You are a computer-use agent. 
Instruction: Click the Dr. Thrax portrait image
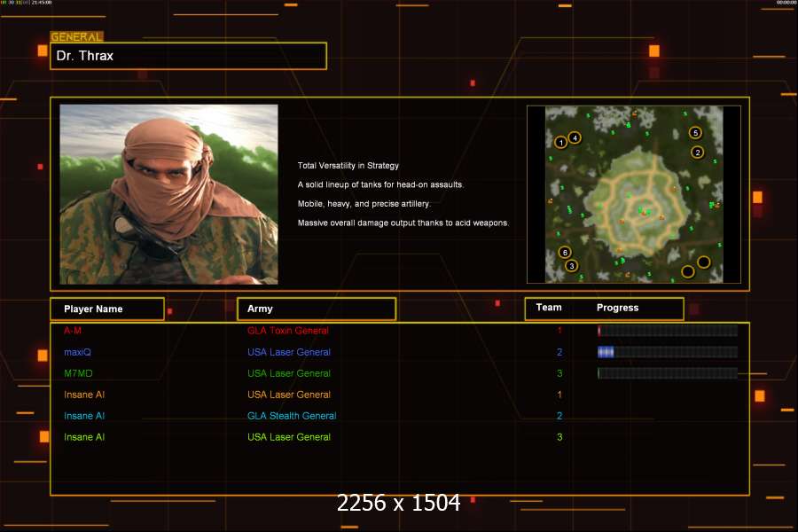tap(169, 194)
